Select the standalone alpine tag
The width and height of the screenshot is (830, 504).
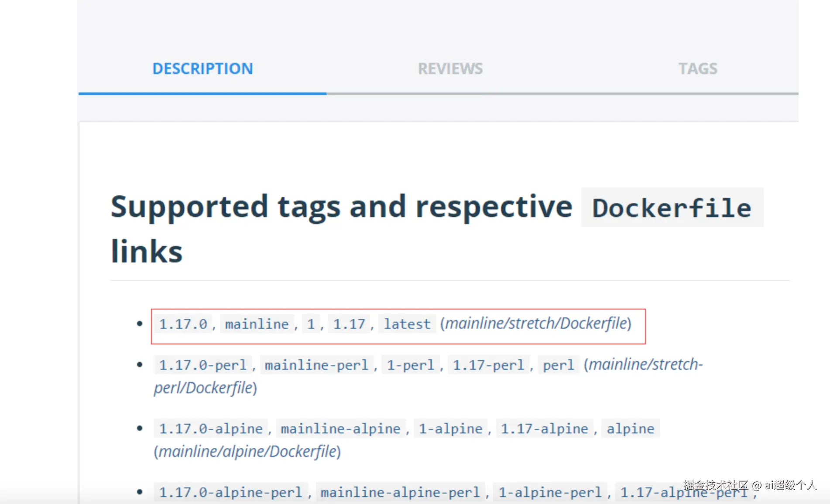630,429
